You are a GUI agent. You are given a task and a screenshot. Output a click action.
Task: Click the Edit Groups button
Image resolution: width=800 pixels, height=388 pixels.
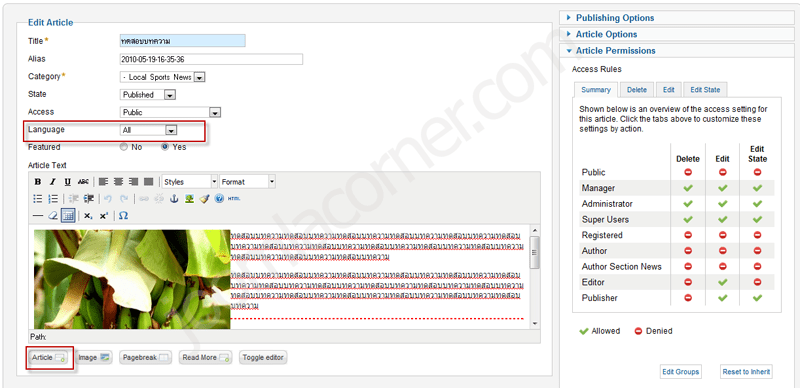(x=680, y=372)
